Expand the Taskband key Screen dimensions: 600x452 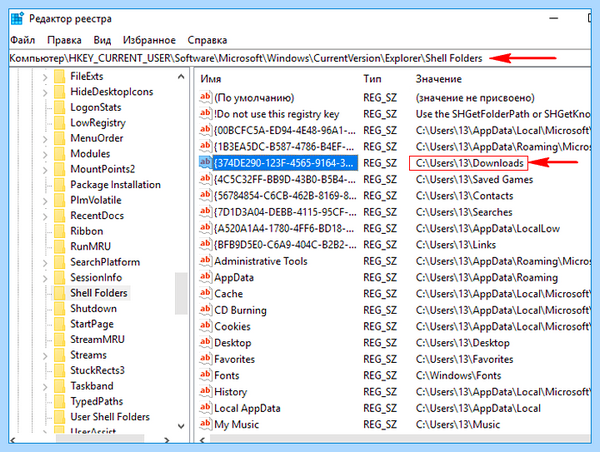(x=45, y=387)
